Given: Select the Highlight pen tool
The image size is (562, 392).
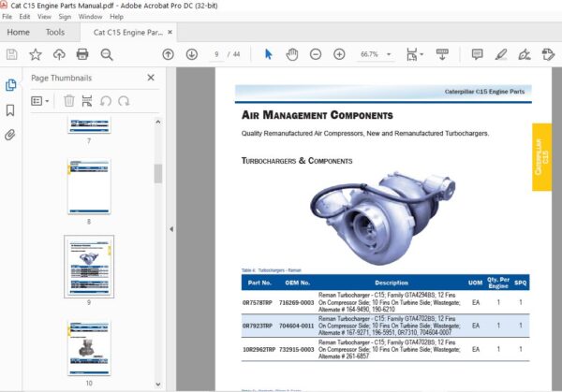Looking at the screenshot, I should (501, 54).
